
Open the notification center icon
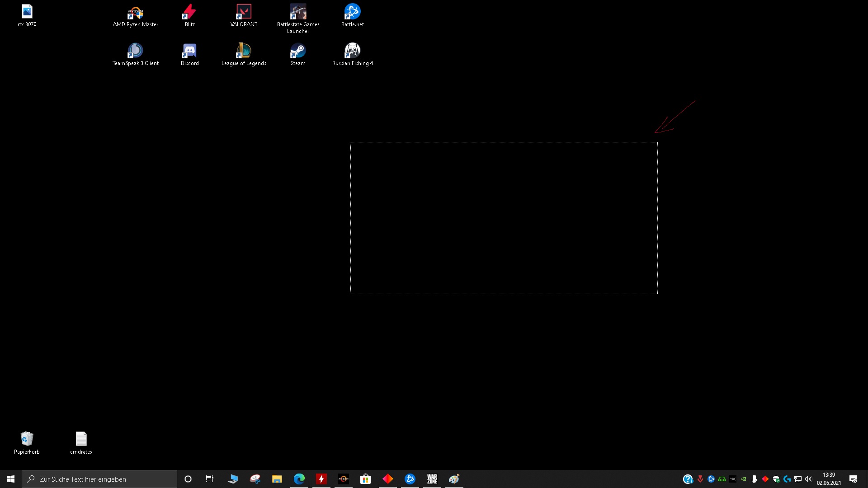853,479
